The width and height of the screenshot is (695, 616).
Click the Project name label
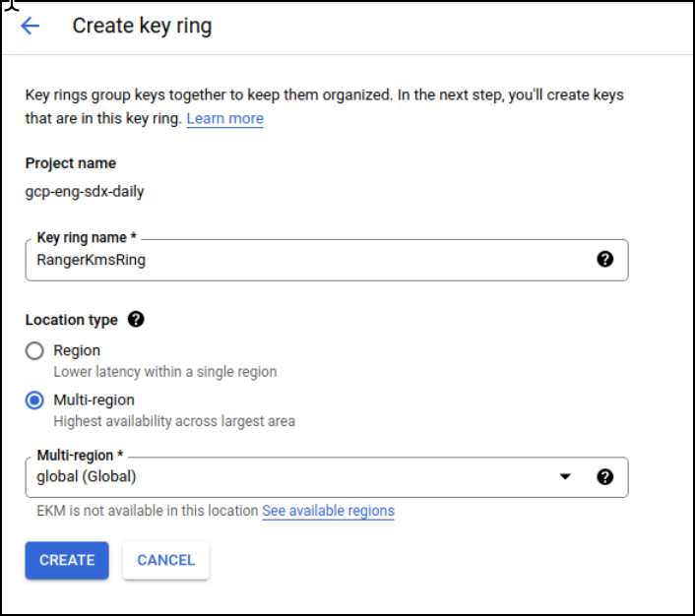pyautogui.click(x=71, y=163)
